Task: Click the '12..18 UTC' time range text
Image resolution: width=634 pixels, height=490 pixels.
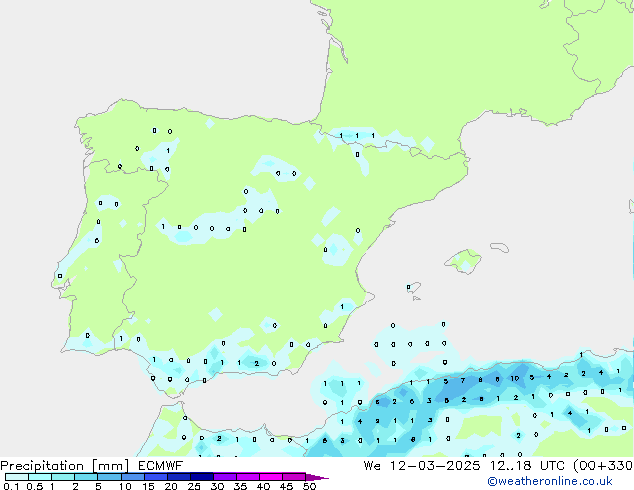Action: (x=527, y=466)
